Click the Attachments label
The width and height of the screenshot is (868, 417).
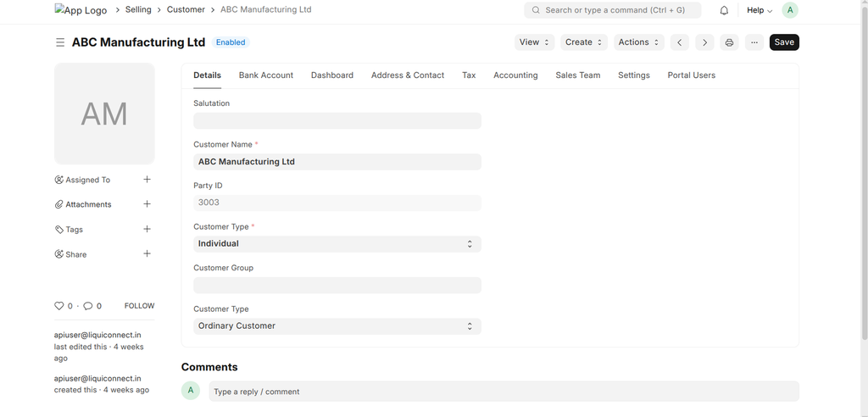pos(88,205)
